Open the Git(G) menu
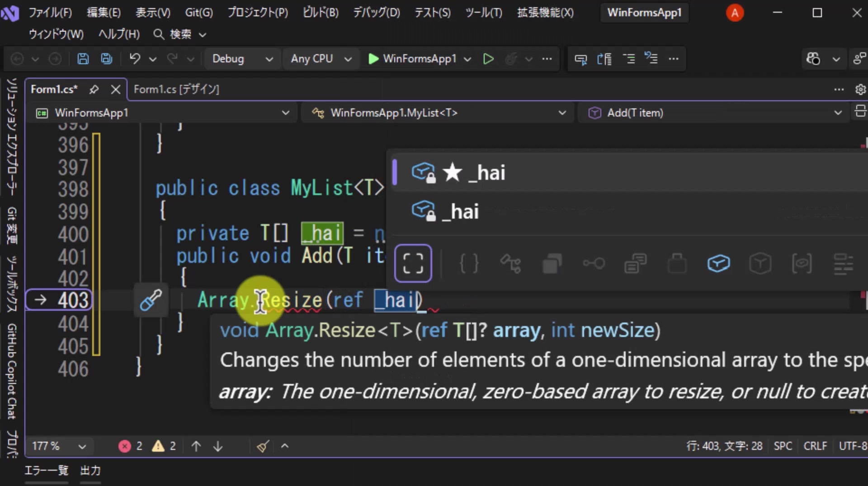The height and width of the screenshot is (486, 868). (x=199, y=13)
